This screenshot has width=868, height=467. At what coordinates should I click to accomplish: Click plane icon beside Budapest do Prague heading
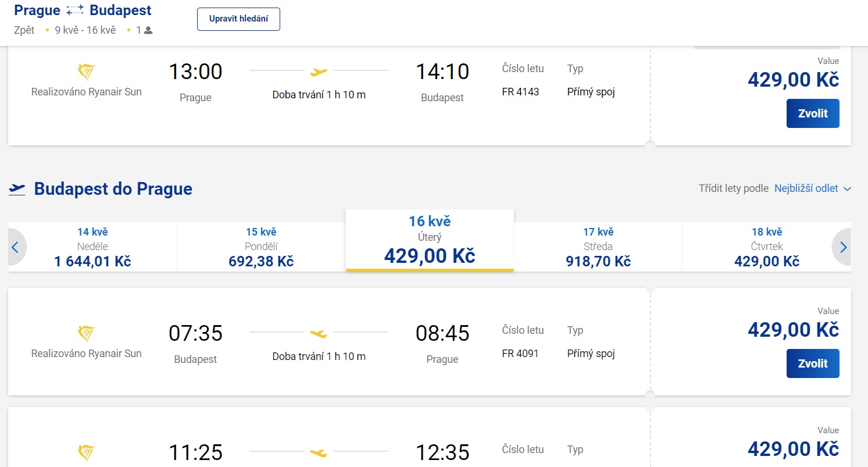[x=17, y=189]
